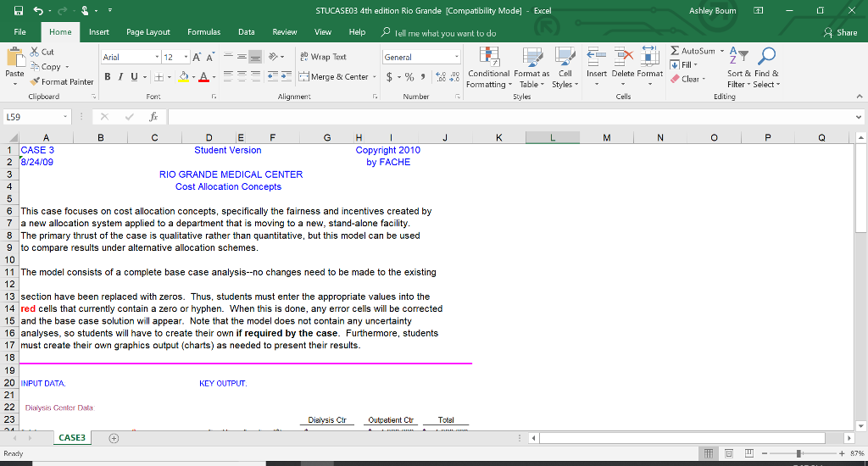Open Find & Select menu
Viewport: 868px width, 466px height.
[x=766, y=68]
